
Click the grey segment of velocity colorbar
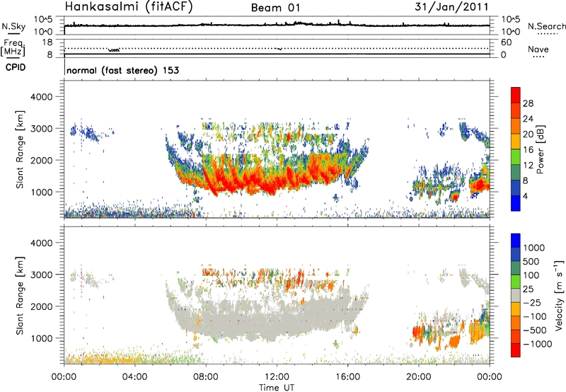click(516, 295)
